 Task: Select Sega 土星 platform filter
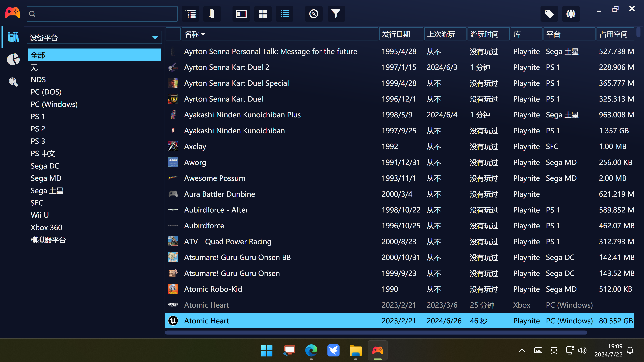click(94, 190)
